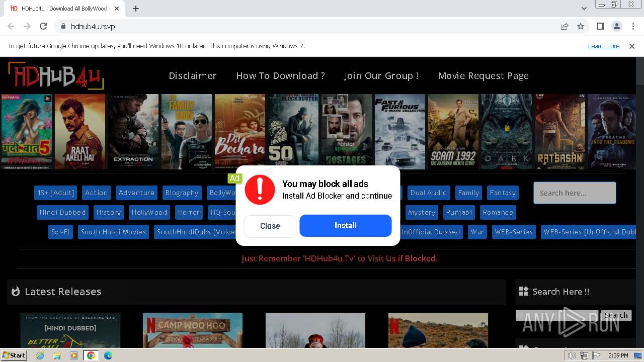Open The Family Man poster
Viewport: 644px width, 362px height.
[187, 132]
